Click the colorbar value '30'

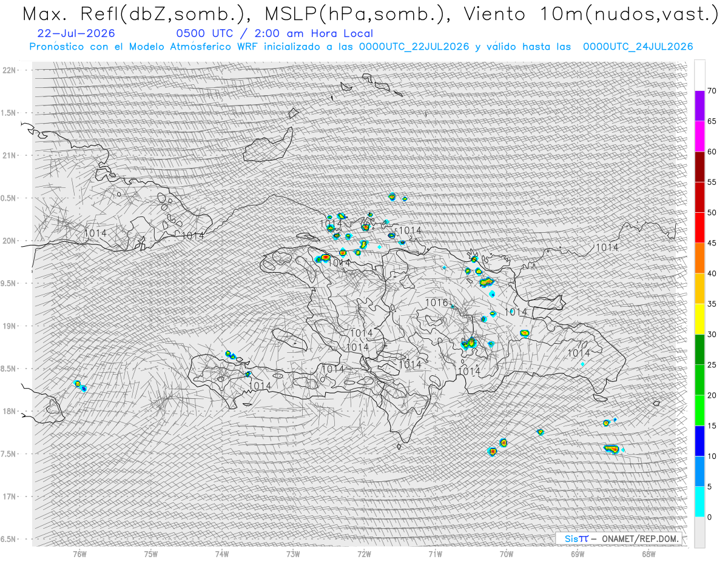click(712, 335)
